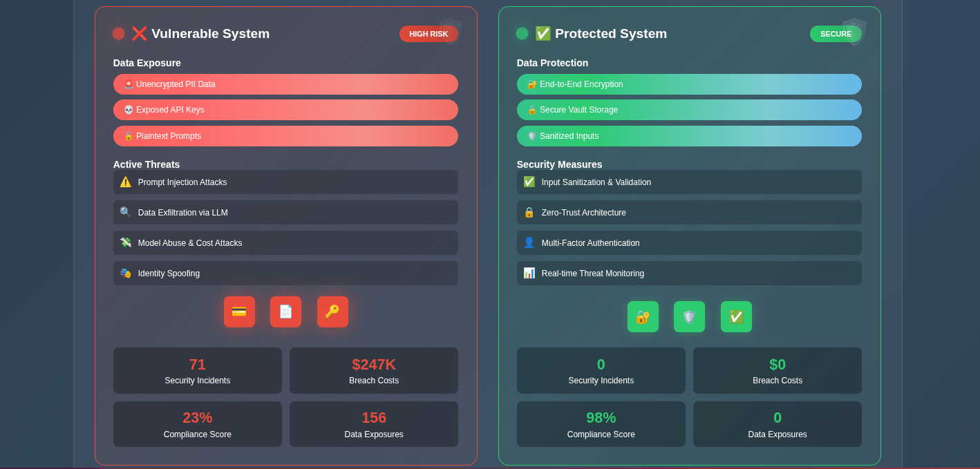Enable the Sanitized Inputs protection item
This screenshot has width=980, height=469.
pos(689,136)
